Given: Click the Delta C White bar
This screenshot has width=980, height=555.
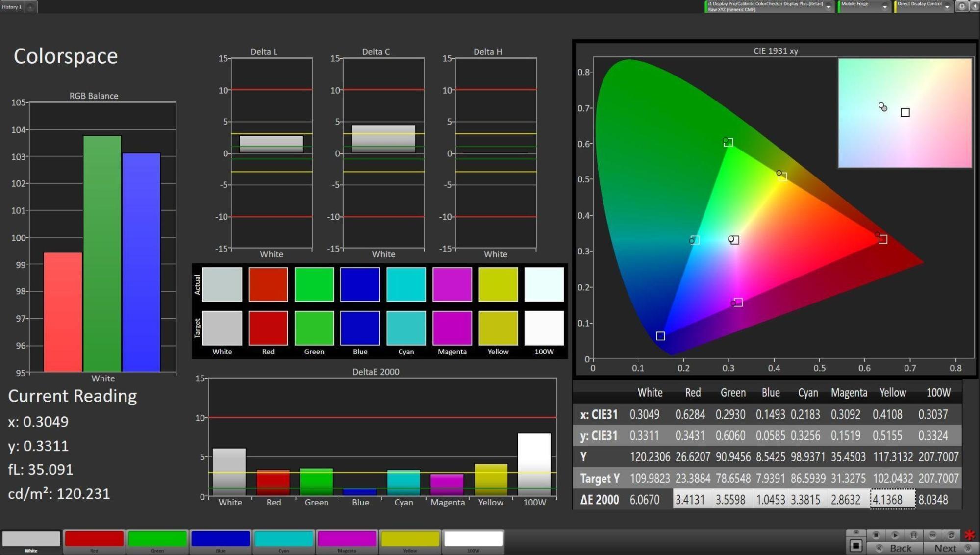Looking at the screenshot, I should pos(383,139).
